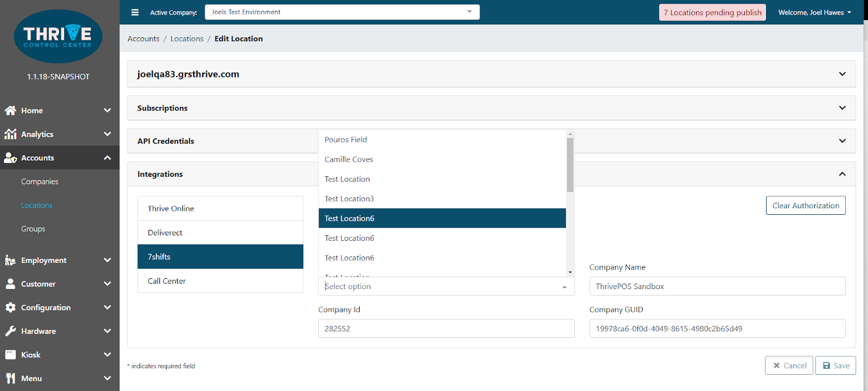The height and width of the screenshot is (391, 868).
Task: Choose Test Location3 from the list
Action: 442,198
